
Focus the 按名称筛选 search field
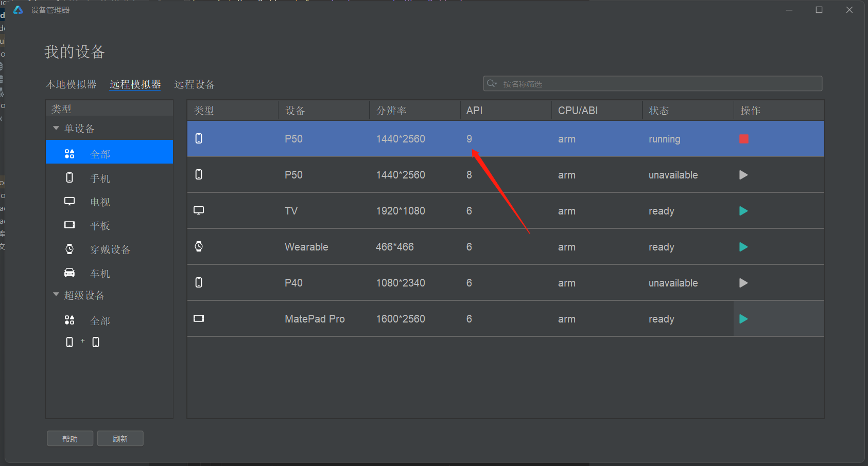tap(652, 84)
